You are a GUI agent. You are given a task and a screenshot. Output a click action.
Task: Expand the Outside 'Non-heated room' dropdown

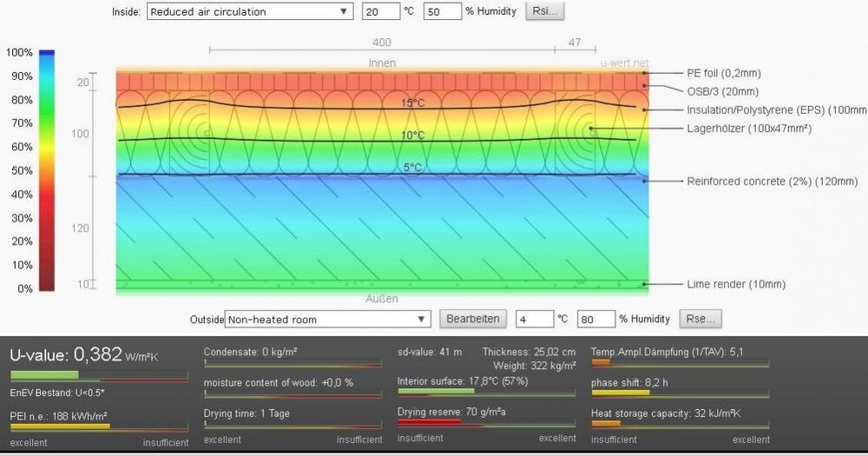(x=327, y=320)
